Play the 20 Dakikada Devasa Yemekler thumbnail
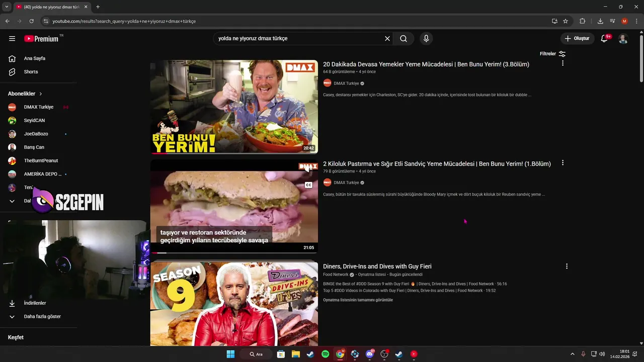The height and width of the screenshot is (362, 644). click(x=234, y=107)
